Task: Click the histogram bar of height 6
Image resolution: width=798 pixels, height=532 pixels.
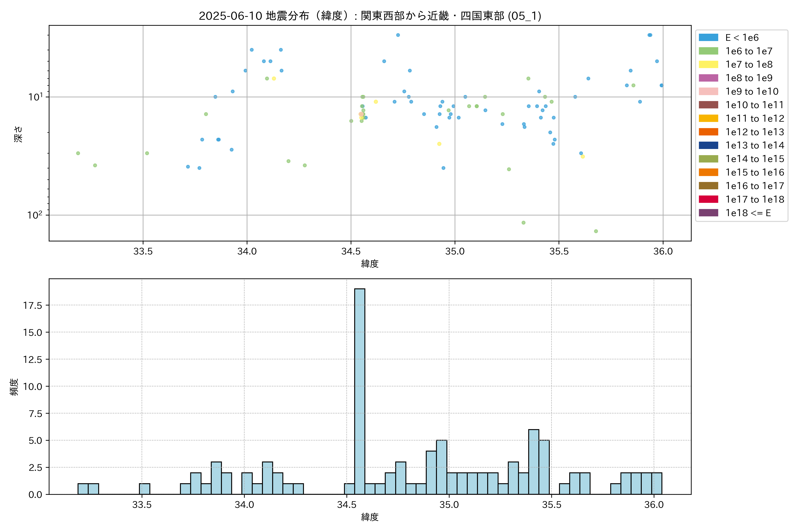Action: [x=534, y=462]
